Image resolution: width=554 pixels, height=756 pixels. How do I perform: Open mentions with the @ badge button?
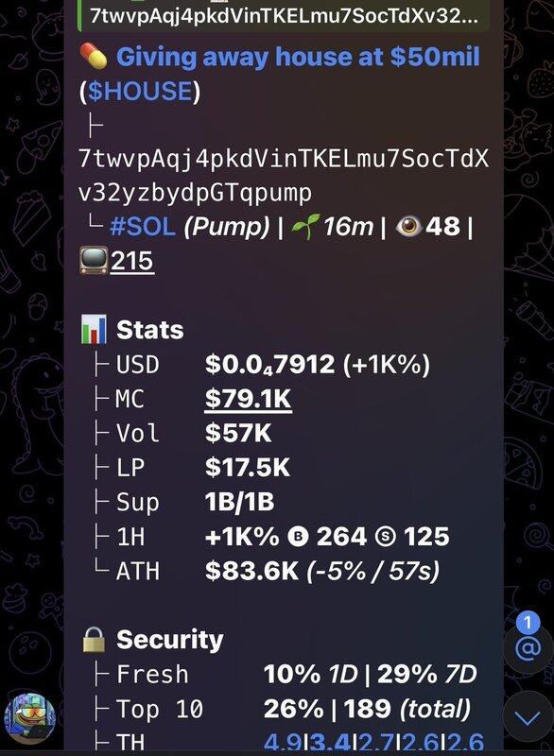pos(528,648)
